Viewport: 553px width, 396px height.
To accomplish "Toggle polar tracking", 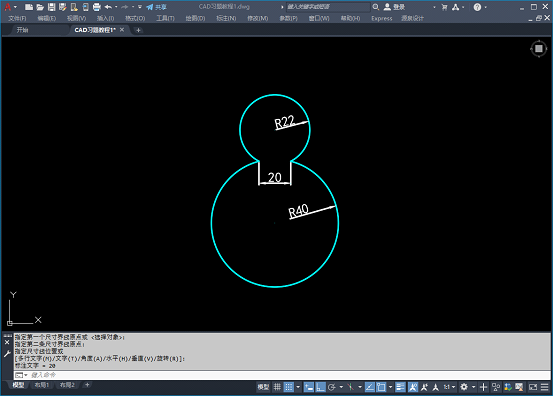I will pyautogui.click(x=332, y=387).
